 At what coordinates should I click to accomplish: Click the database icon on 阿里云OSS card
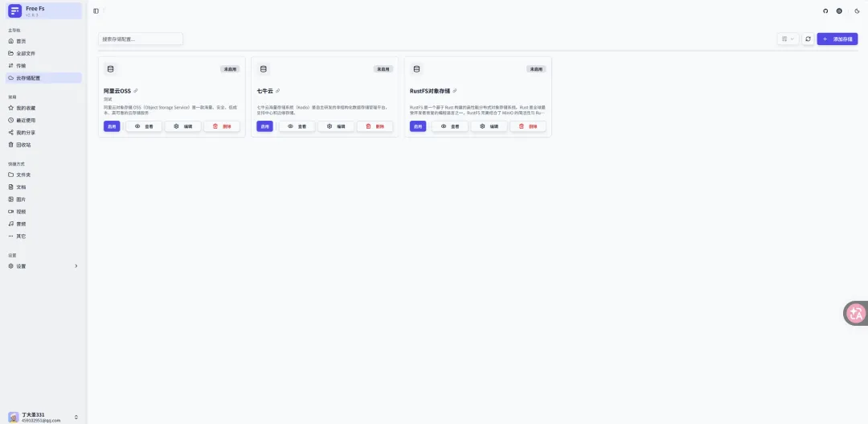point(110,69)
